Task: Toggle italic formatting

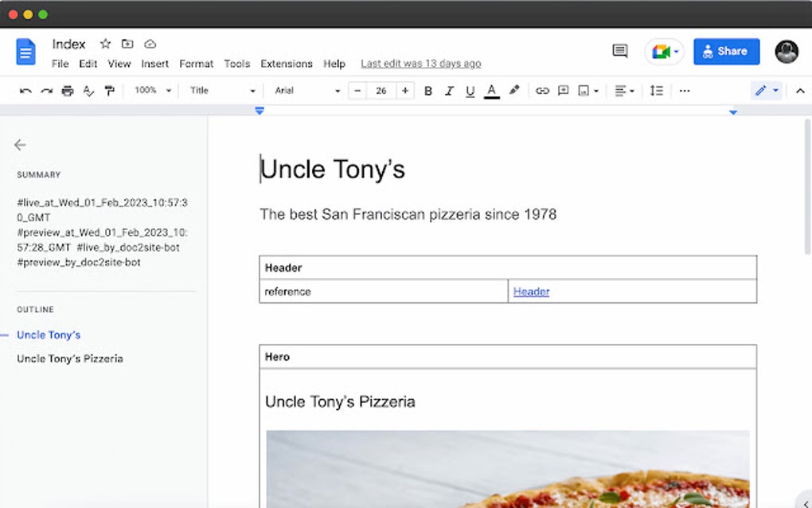Action: [x=449, y=90]
